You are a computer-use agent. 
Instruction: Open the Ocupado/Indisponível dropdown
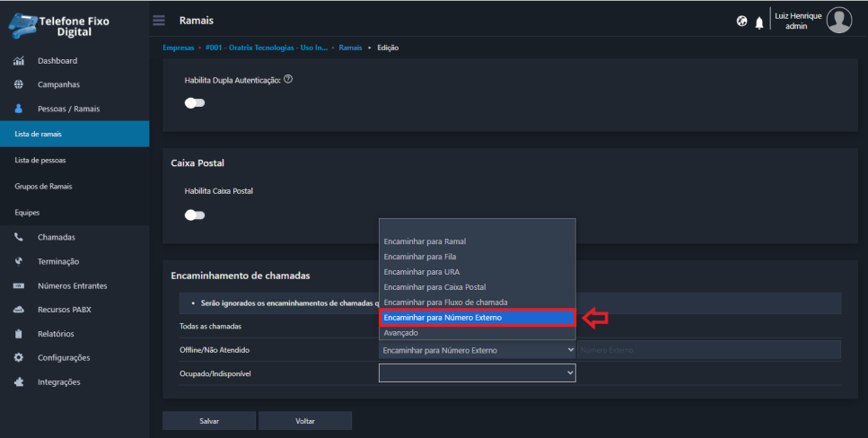(477, 372)
